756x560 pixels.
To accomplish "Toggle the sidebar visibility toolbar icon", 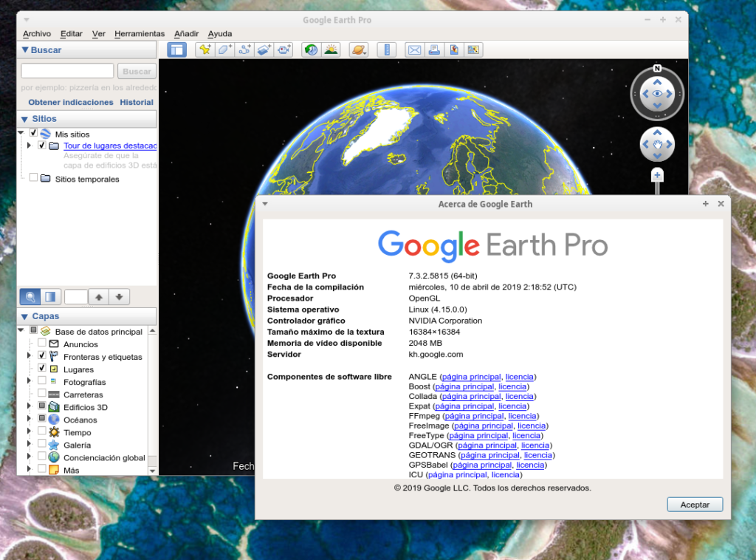I will click(176, 49).
